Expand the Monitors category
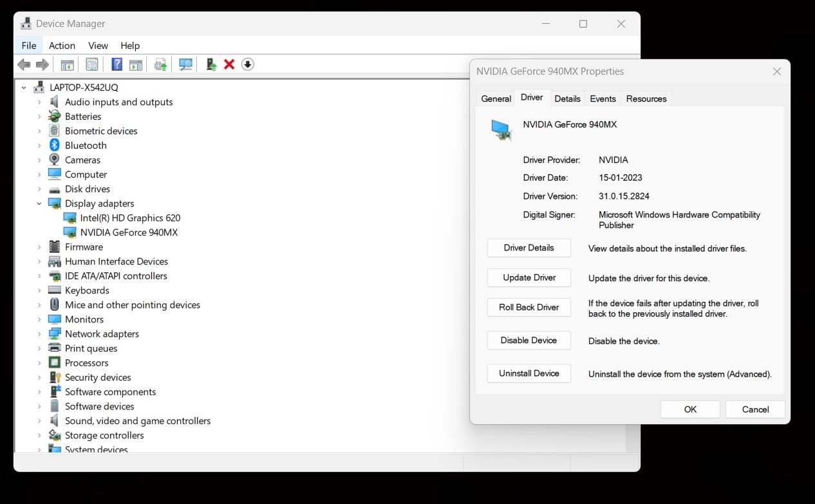 (39, 319)
